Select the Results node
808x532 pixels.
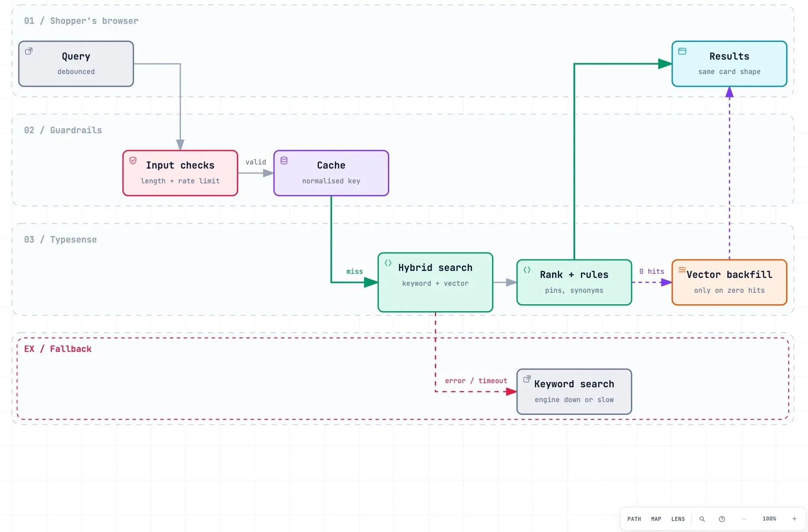tap(729, 64)
